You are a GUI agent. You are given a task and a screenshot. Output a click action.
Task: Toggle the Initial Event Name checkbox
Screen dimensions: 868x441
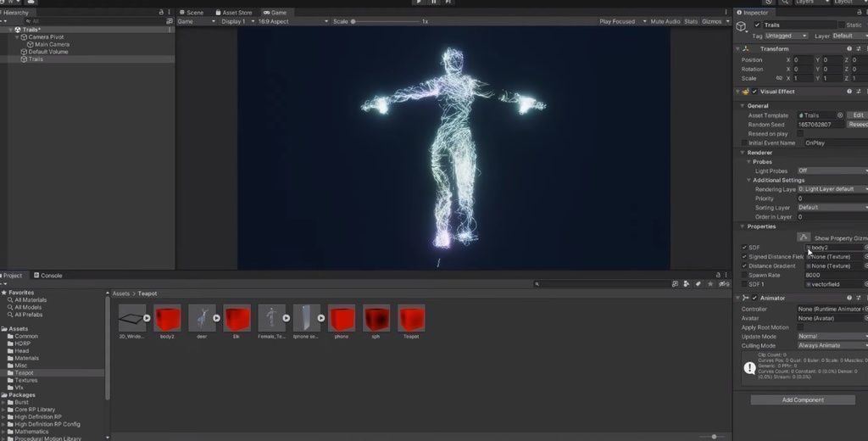(x=744, y=143)
